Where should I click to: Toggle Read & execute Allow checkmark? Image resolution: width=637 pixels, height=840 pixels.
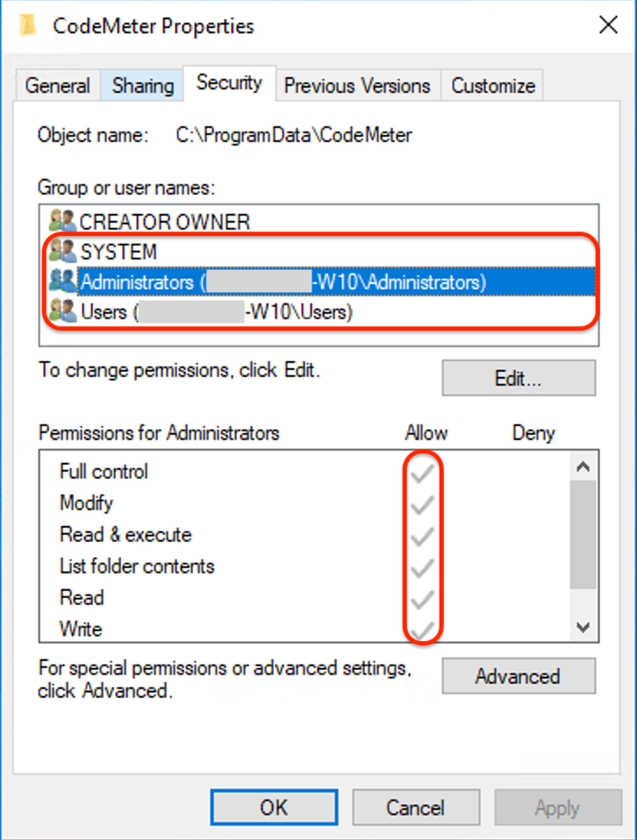pos(423,537)
